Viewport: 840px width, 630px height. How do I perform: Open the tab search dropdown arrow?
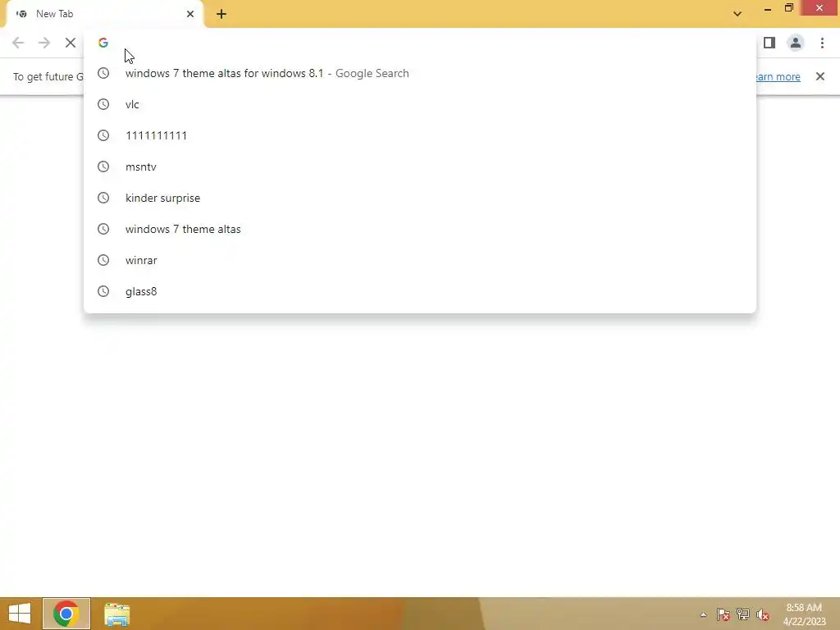click(x=737, y=14)
